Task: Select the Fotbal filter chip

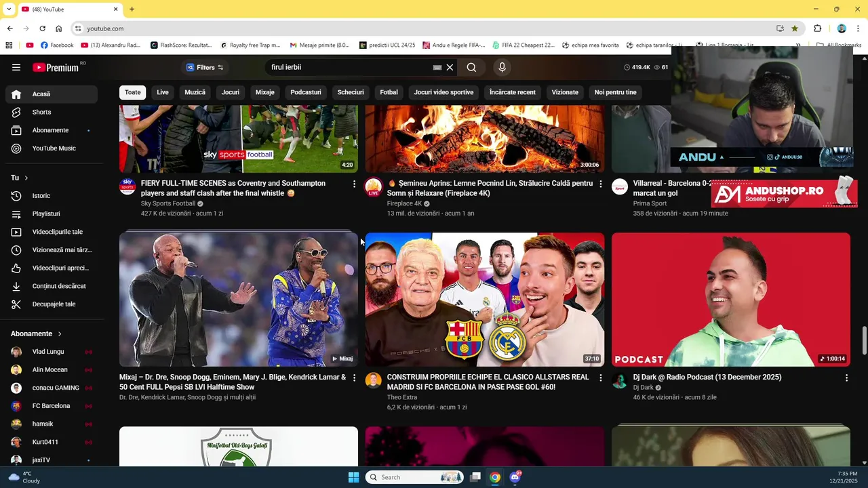Action: [389, 92]
